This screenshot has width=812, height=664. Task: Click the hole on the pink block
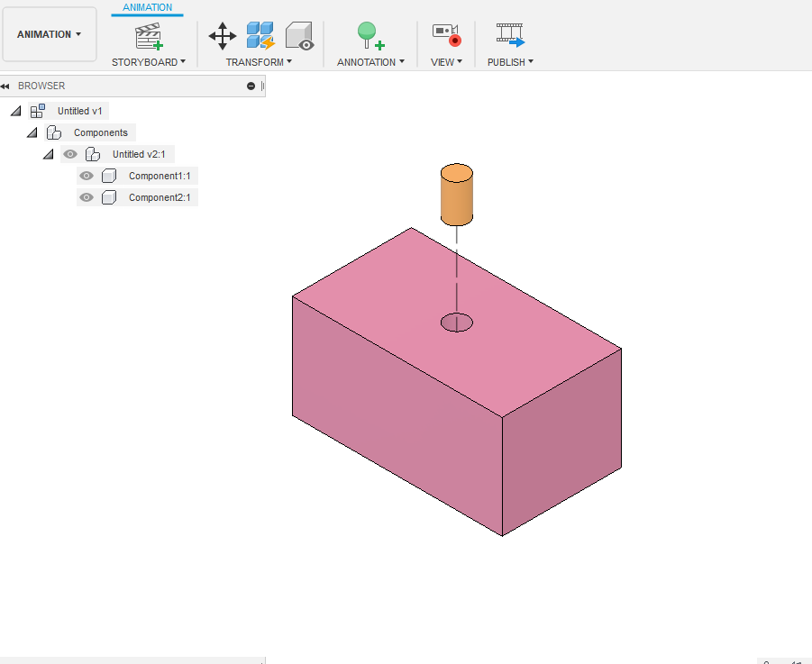[457, 323]
